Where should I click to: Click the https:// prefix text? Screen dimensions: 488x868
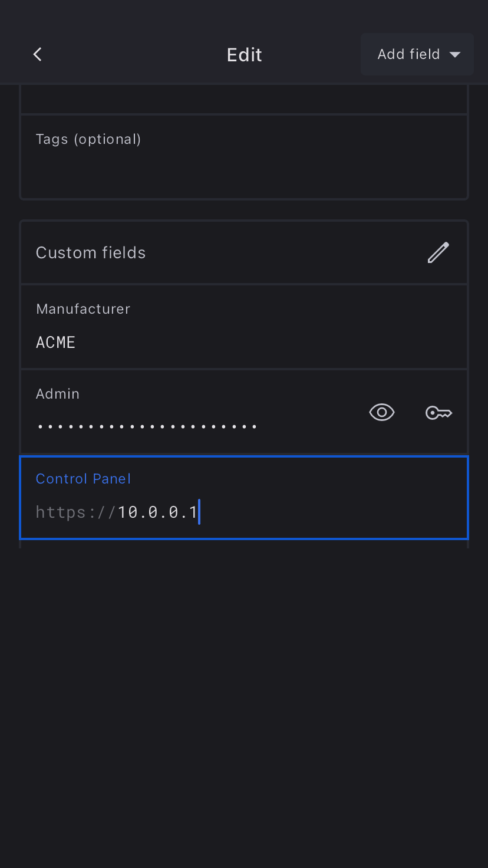pyautogui.click(x=75, y=512)
